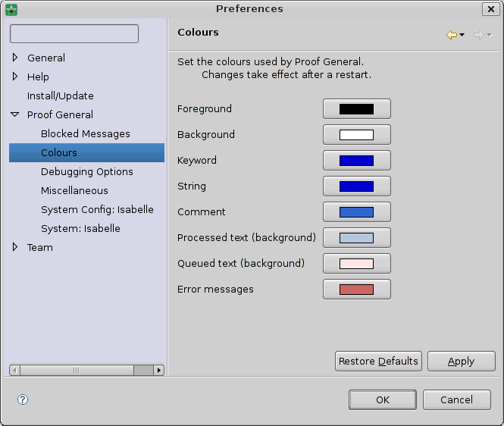Expand the Team tree node
Viewport: 504px width, 426px height.
point(15,247)
